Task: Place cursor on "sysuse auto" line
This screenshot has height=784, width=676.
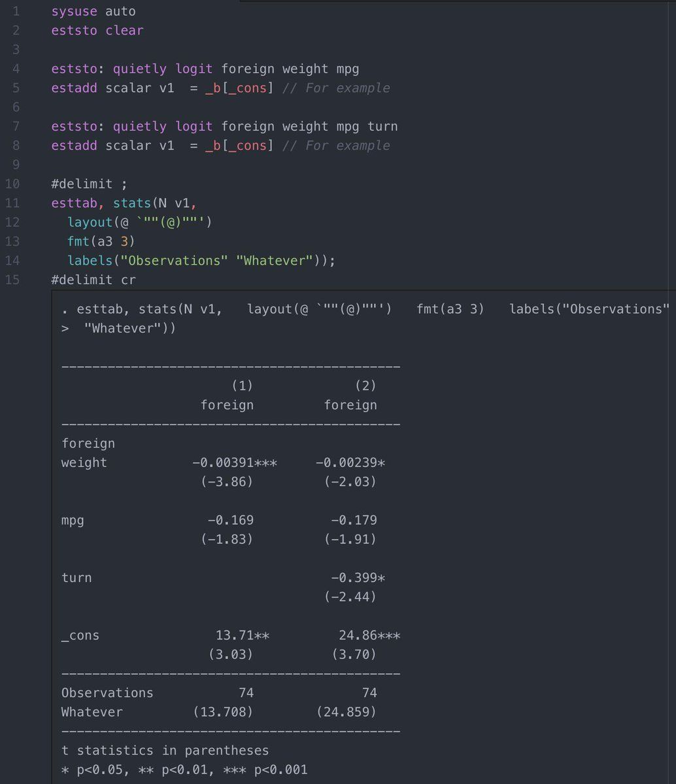Action: [x=93, y=11]
